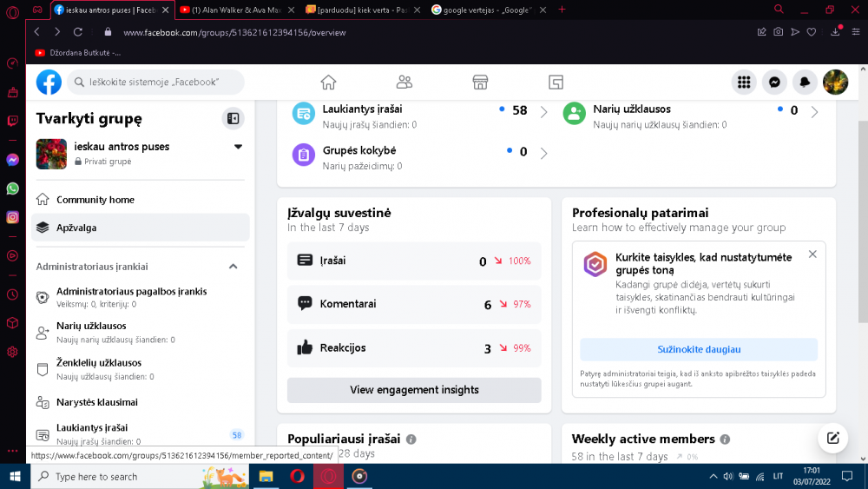Dismiss the Kurkite taisykles tip card
The width and height of the screenshot is (868, 489).
812,254
